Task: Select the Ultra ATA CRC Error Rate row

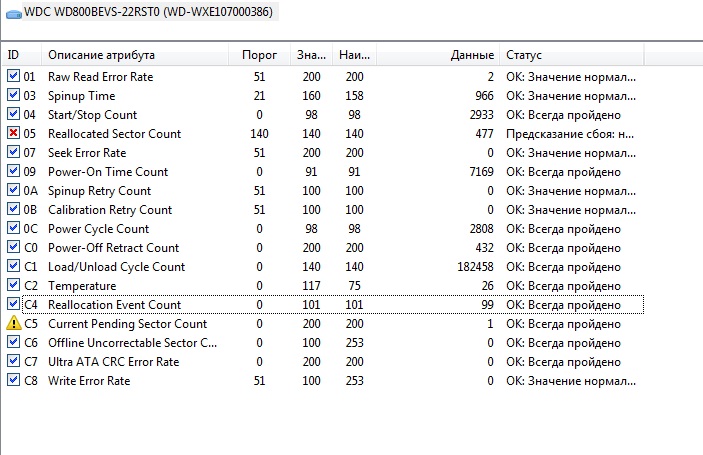Action: (x=113, y=362)
